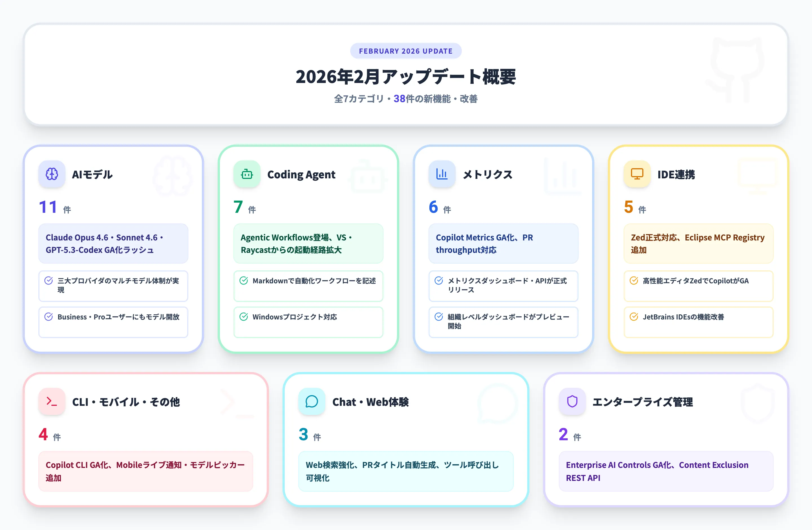The image size is (812, 530).
Task: Click the chat bubble icon on Chat・Web体験
Action: coord(312,402)
